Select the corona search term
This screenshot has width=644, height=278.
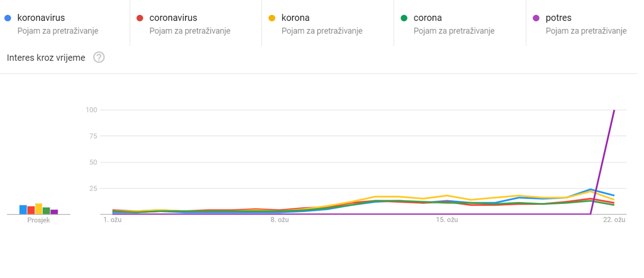pyautogui.click(x=428, y=18)
